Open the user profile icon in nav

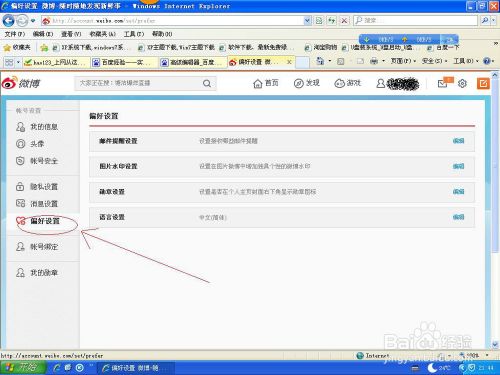pos(380,83)
